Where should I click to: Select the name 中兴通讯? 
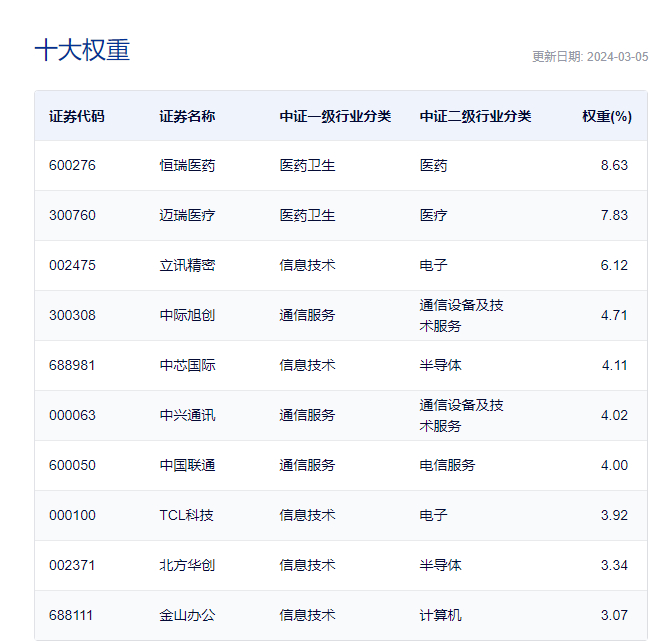pos(187,415)
